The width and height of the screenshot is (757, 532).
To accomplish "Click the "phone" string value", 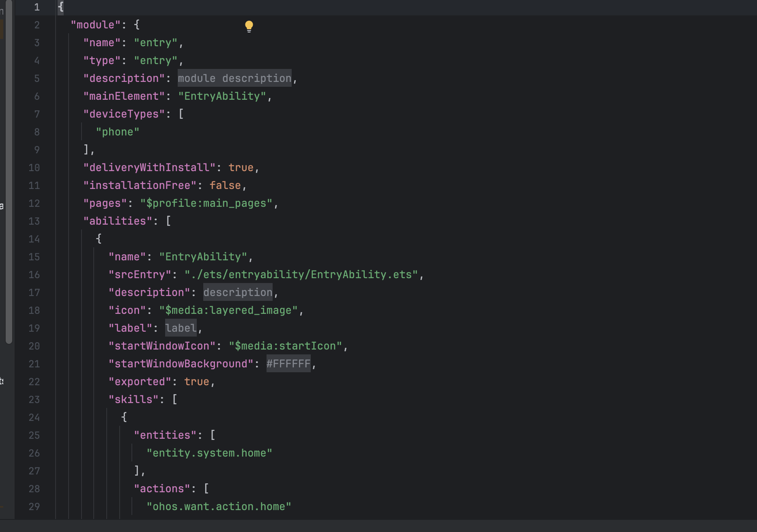I will pos(118,132).
